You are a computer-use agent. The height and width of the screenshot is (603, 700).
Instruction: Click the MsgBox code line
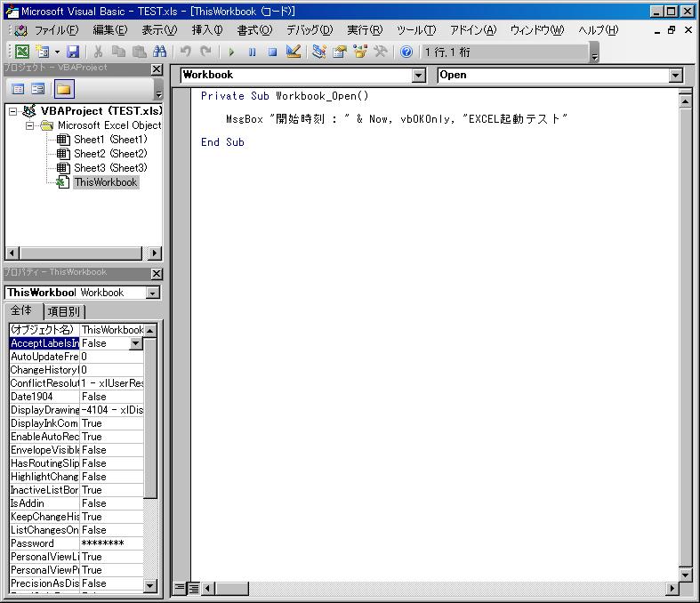pos(397,119)
